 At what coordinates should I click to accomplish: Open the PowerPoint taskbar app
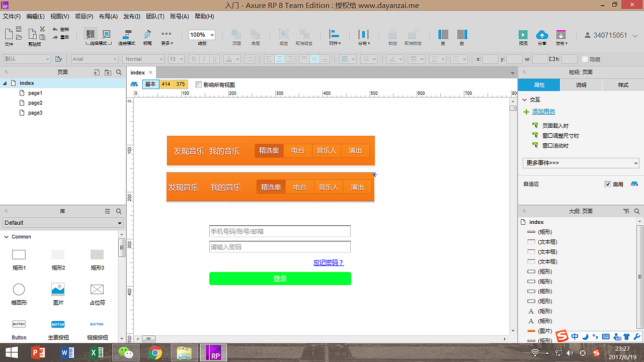click(38, 353)
